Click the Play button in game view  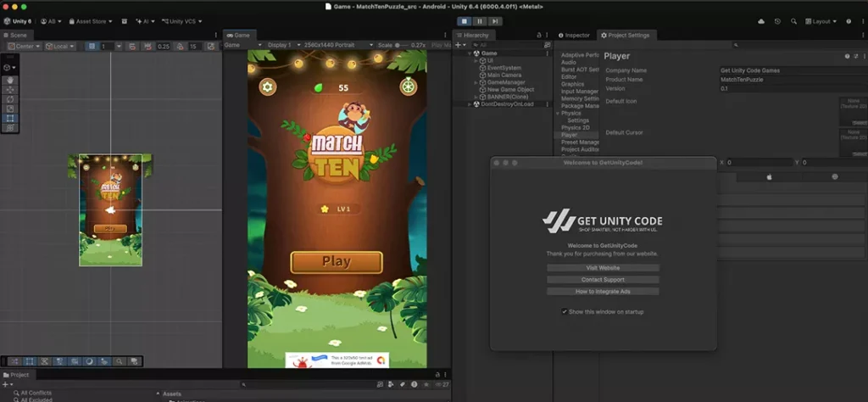click(x=337, y=262)
